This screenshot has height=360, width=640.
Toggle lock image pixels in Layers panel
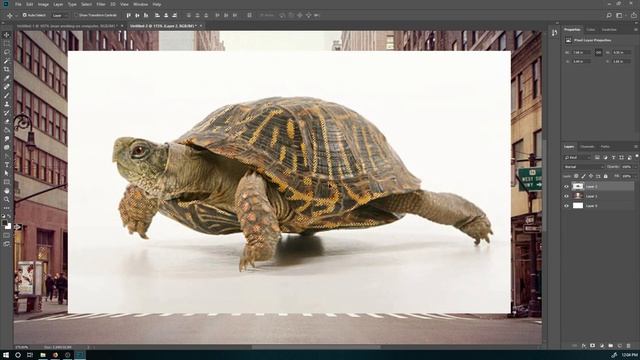pyautogui.click(x=583, y=176)
